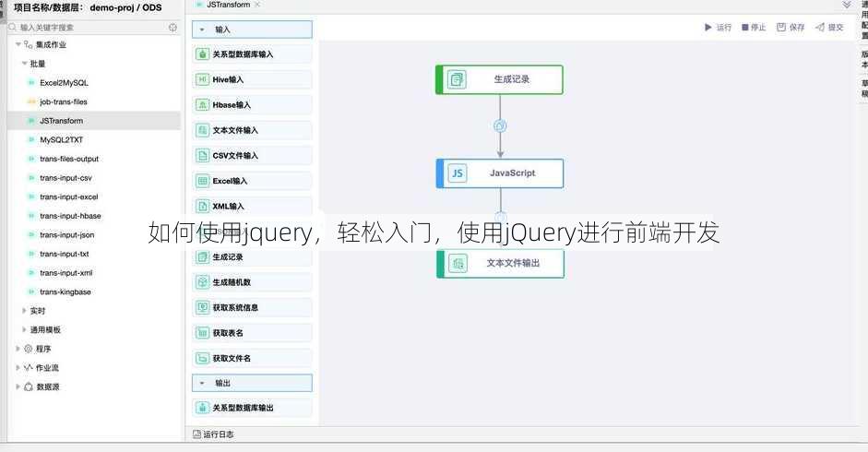Image resolution: width=868 pixels, height=452 pixels.
Task: Click the 运行 (run) button
Action: (x=718, y=27)
